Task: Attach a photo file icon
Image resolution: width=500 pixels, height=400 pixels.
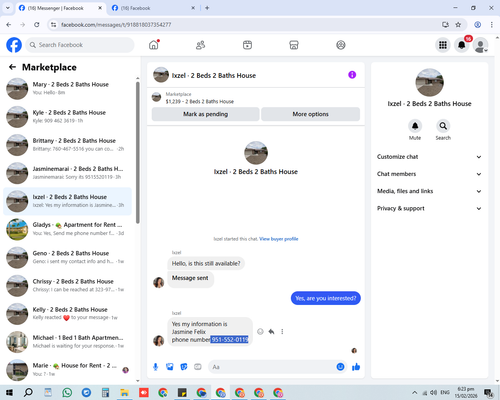Action: point(170,367)
